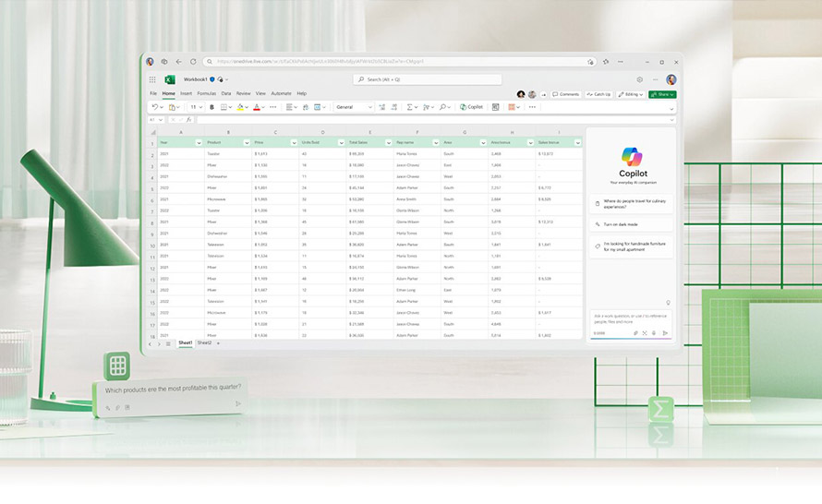Click the browser refresh icon
Image resolution: width=822 pixels, height=504 pixels.
193,62
